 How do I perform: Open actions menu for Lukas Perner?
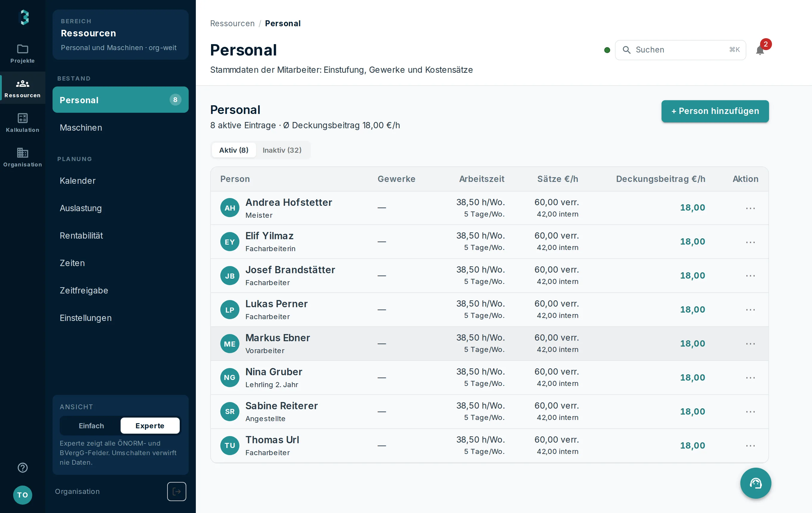(x=750, y=310)
